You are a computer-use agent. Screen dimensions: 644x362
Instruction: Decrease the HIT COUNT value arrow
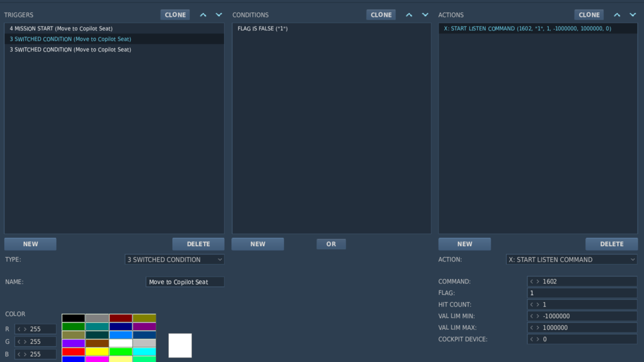531,305
